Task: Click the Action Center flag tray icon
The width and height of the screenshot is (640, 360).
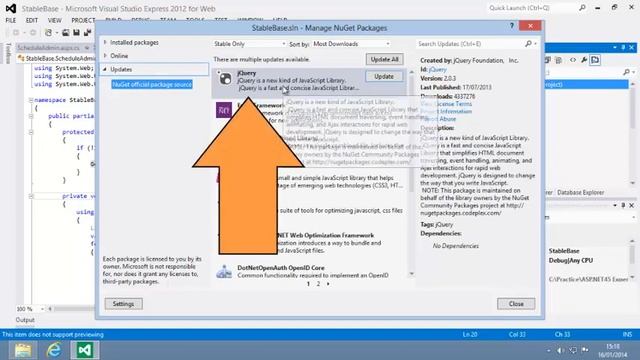Action: (585, 350)
